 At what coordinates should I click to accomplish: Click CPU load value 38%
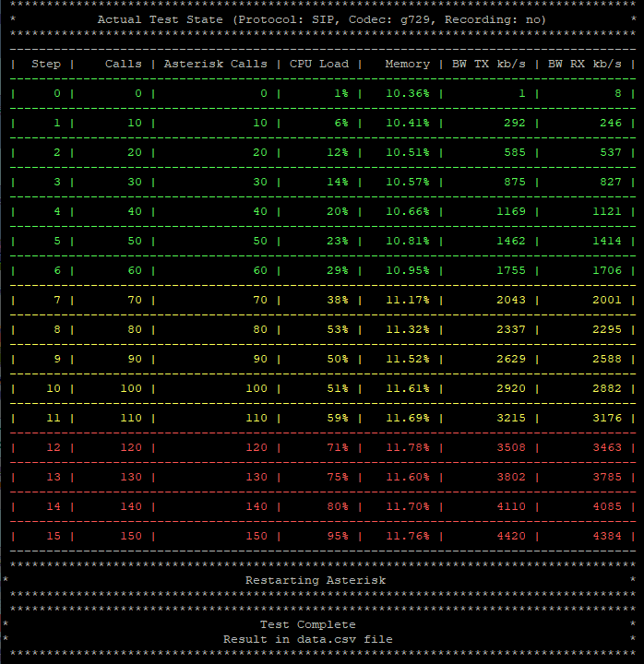click(338, 300)
